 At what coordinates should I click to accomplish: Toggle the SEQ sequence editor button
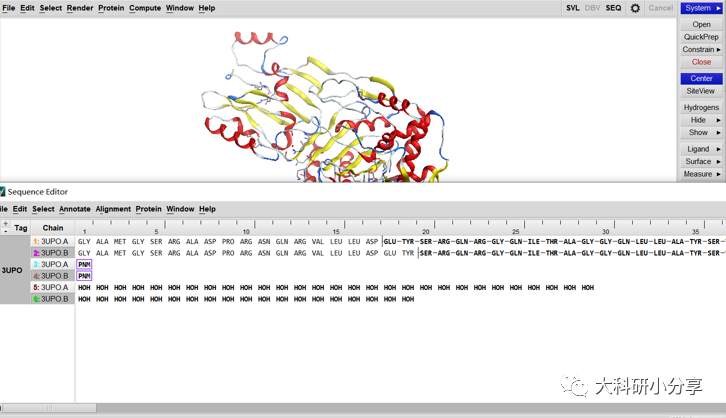pos(613,8)
